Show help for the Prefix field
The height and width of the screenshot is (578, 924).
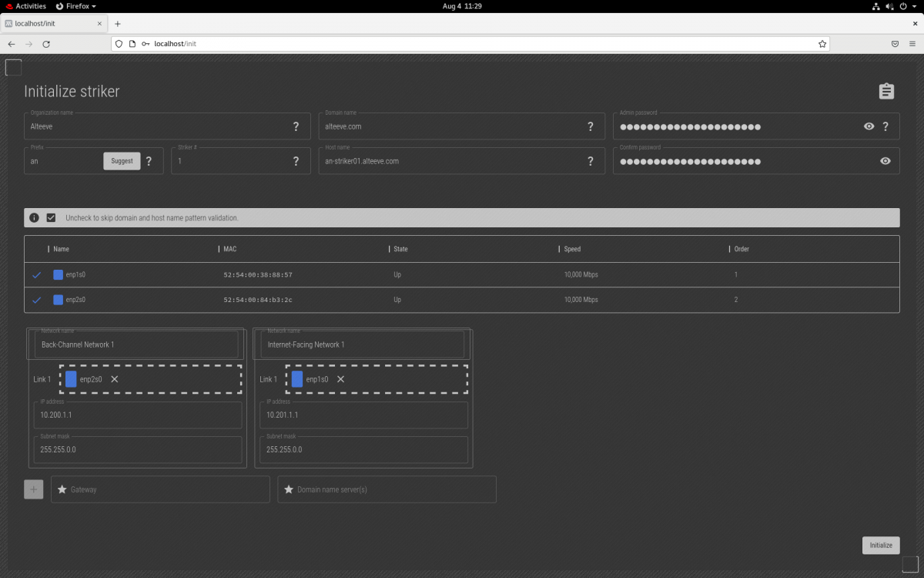(149, 161)
